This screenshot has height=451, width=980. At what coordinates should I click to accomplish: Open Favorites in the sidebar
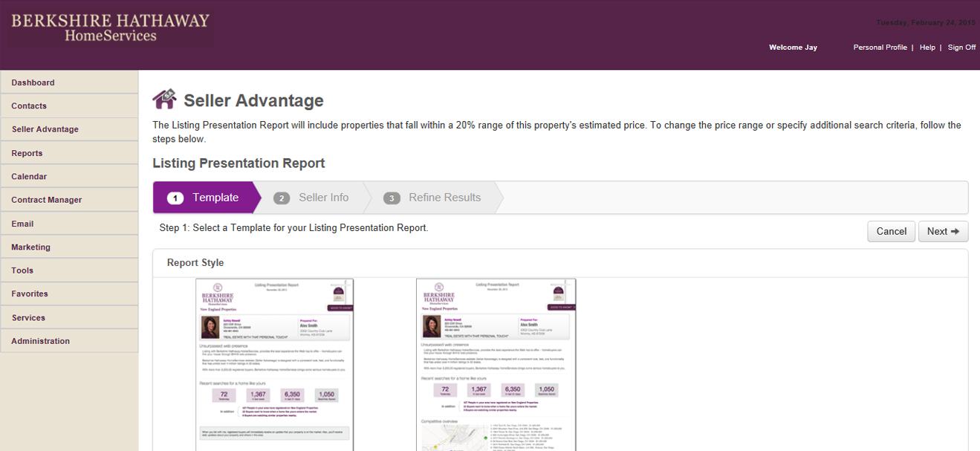click(69, 294)
